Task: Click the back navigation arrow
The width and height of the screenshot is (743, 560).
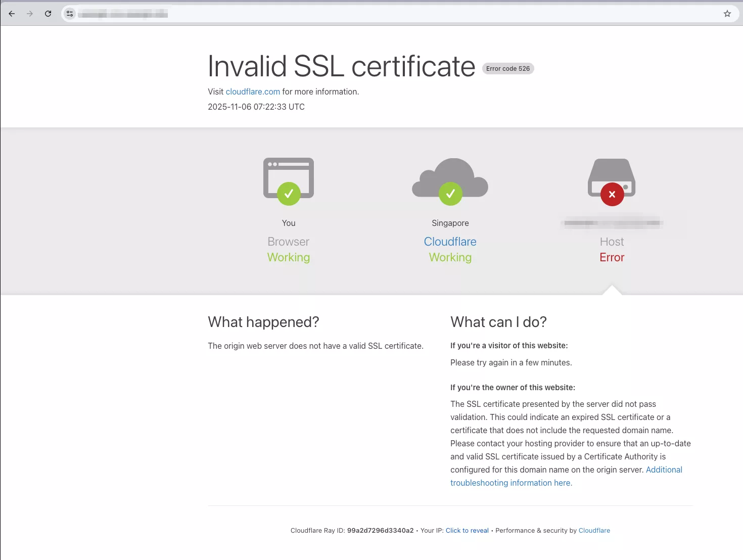Action: point(12,14)
